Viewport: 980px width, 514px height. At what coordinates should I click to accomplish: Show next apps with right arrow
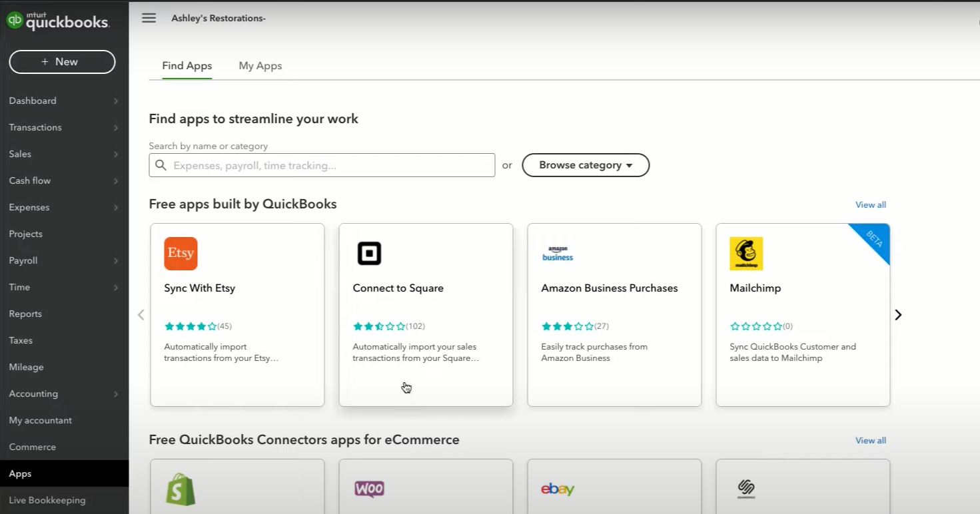point(898,314)
